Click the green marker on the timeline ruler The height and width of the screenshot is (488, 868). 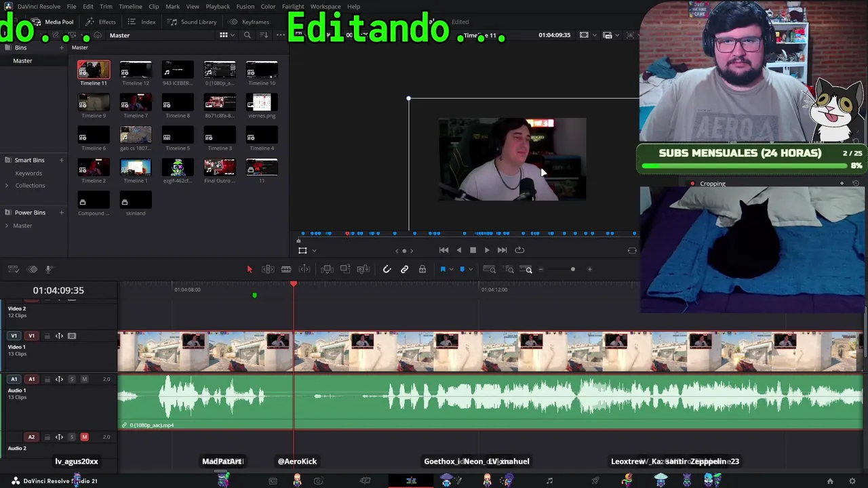click(x=254, y=296)
